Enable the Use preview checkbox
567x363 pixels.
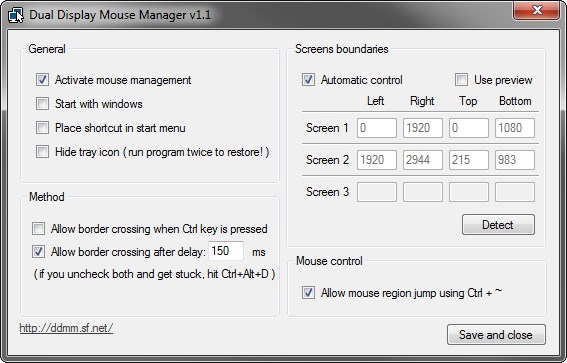pyautogui.click(x=461, y=80)
